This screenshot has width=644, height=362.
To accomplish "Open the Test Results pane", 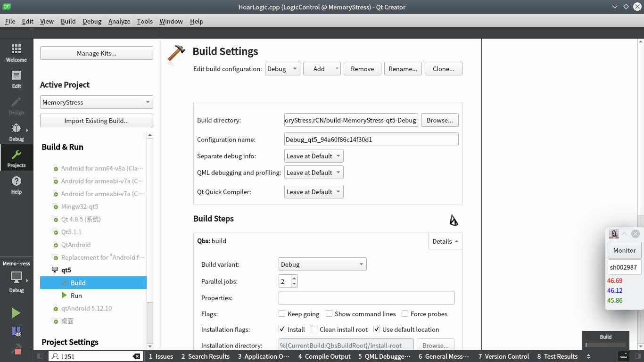I will click(557, 356).
